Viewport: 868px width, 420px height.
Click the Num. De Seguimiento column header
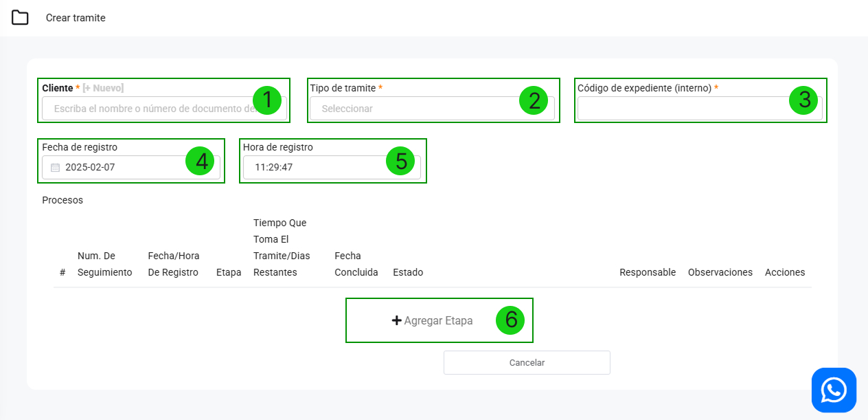click(104, 264)
